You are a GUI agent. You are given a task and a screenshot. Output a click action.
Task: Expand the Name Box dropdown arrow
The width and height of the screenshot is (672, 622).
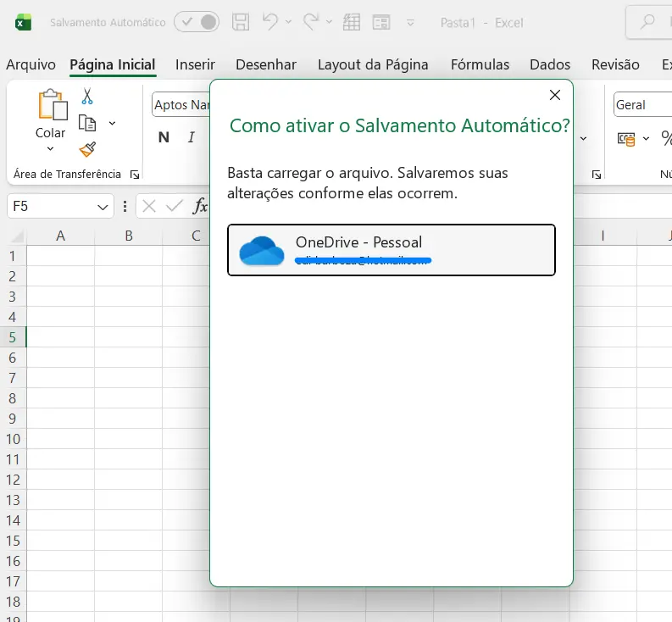[103, 207]
